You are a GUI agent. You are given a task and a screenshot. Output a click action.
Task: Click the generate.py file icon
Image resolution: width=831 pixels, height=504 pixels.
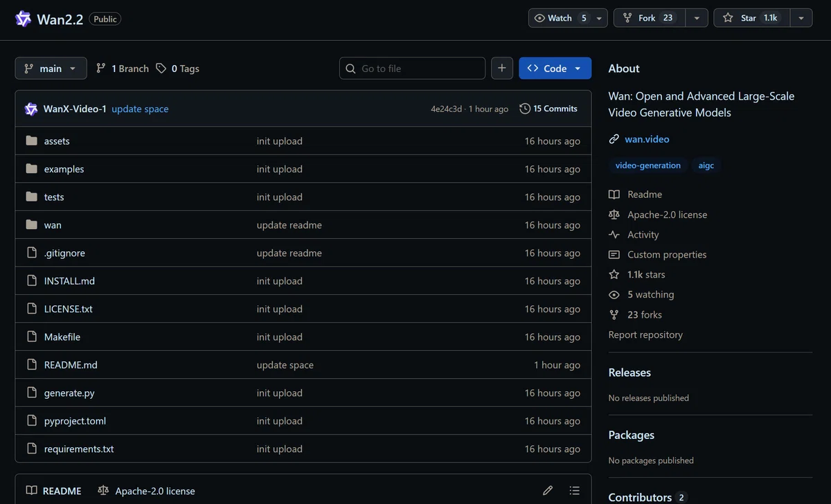point(31,393)
